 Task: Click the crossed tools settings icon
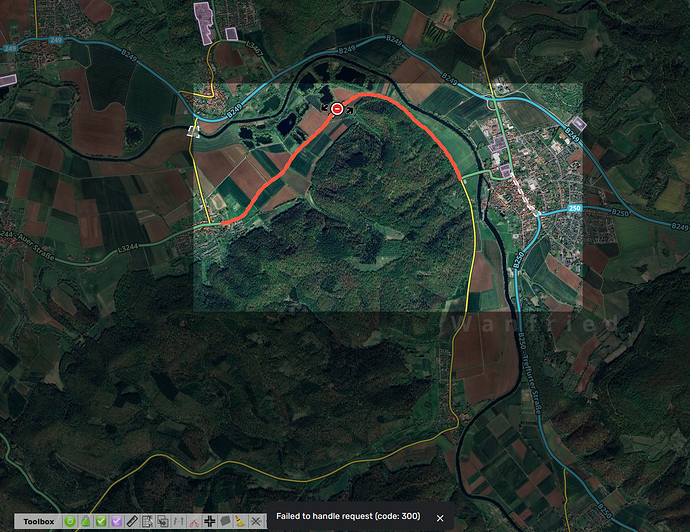tap(256, 521)
